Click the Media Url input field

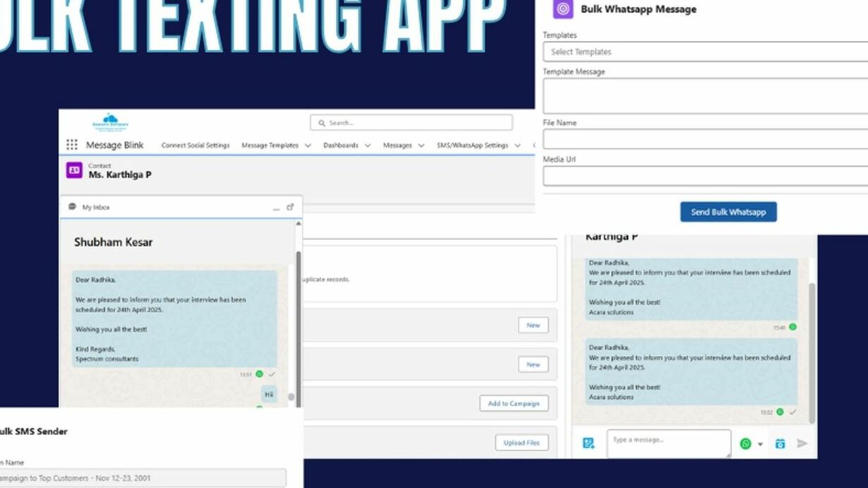705,176
